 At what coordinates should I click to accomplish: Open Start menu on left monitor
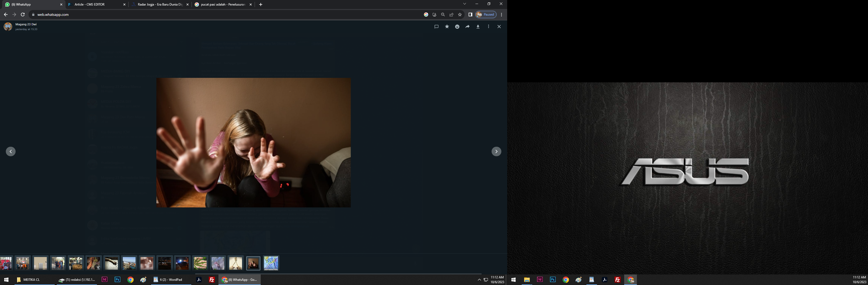[6, 280]
